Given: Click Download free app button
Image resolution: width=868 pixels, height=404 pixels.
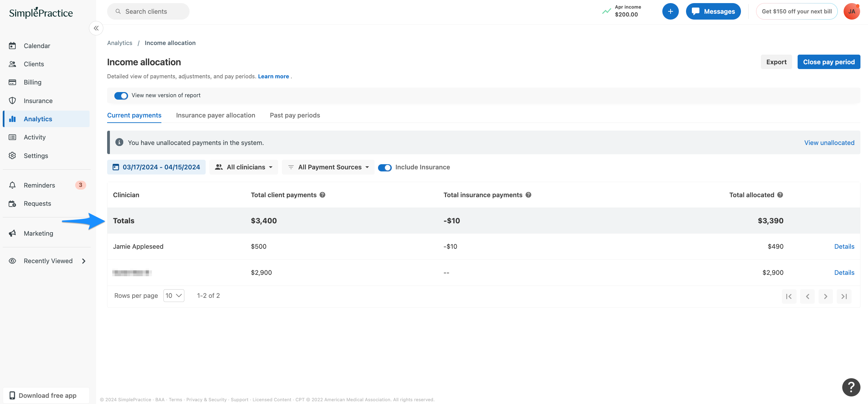Looking at the screenshot, I should [46, 395].
